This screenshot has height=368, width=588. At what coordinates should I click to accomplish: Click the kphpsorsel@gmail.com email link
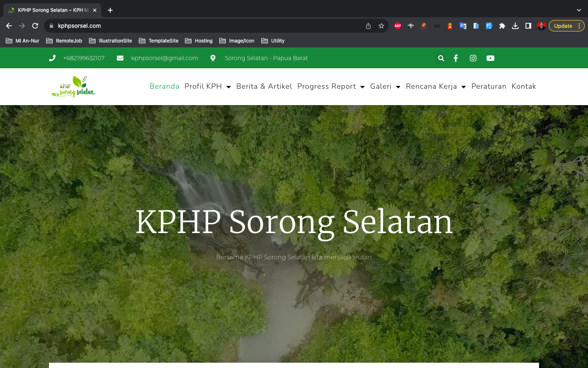click(164, 58)
